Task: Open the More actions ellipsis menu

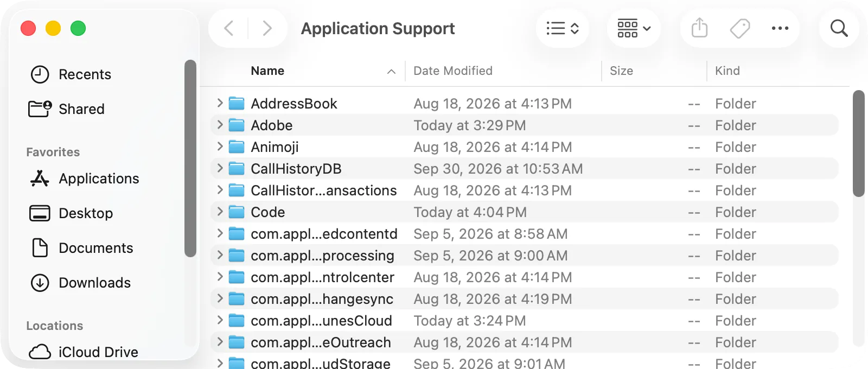Action: pyautogui.click(x=780, y=28)
